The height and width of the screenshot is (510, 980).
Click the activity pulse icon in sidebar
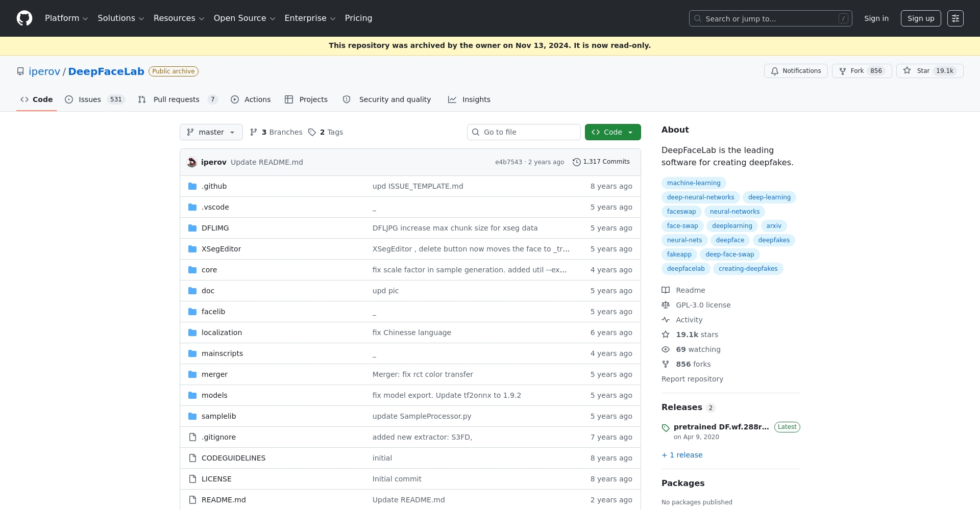pyautogui.click(x=666, y=319)
